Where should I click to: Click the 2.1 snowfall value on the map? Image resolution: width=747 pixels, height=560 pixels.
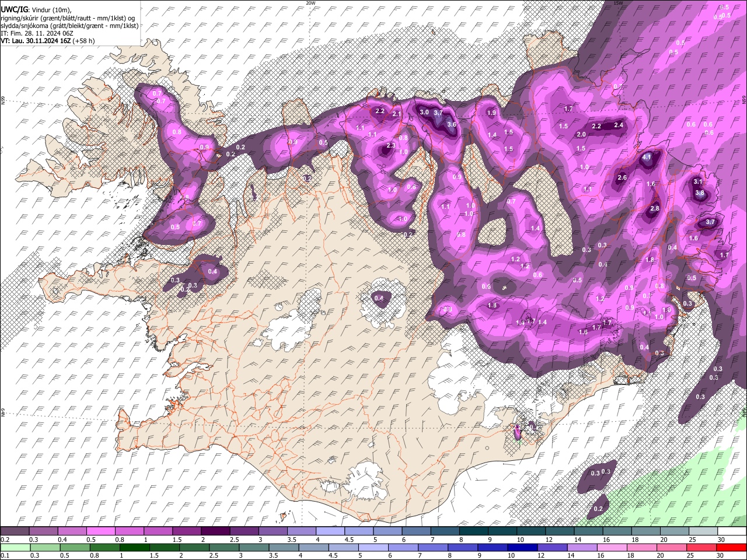(x=397, y=114)
